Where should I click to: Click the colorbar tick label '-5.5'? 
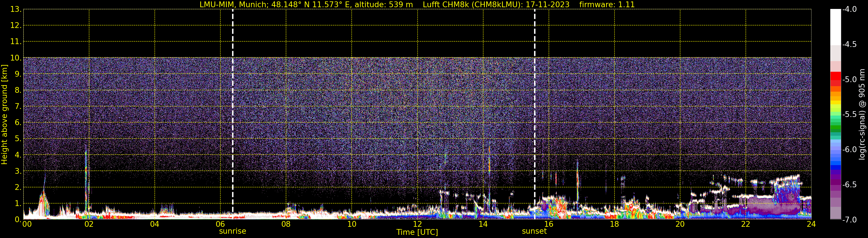click(850, 114)
